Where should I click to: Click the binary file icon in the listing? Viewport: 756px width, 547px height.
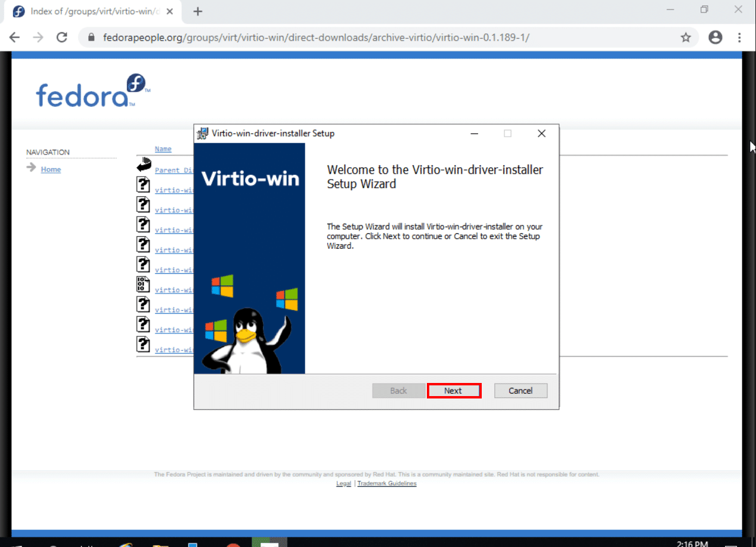coord(143,284)
